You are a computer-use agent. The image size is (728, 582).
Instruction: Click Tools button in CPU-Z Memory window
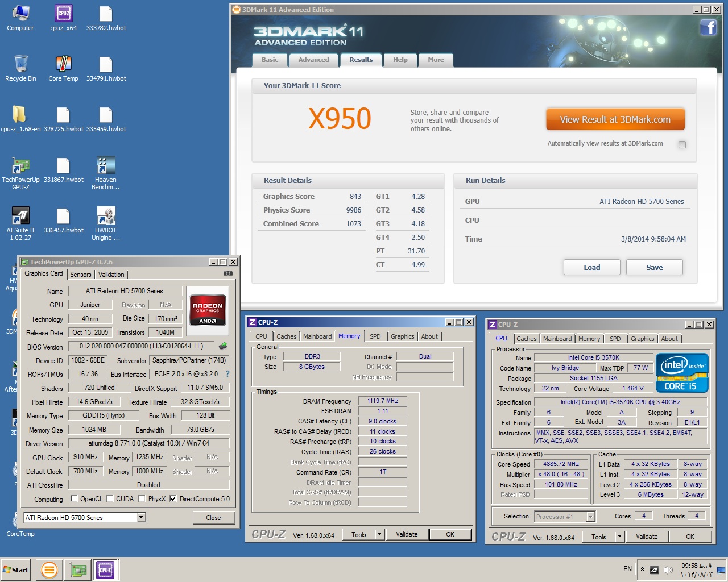359,534
